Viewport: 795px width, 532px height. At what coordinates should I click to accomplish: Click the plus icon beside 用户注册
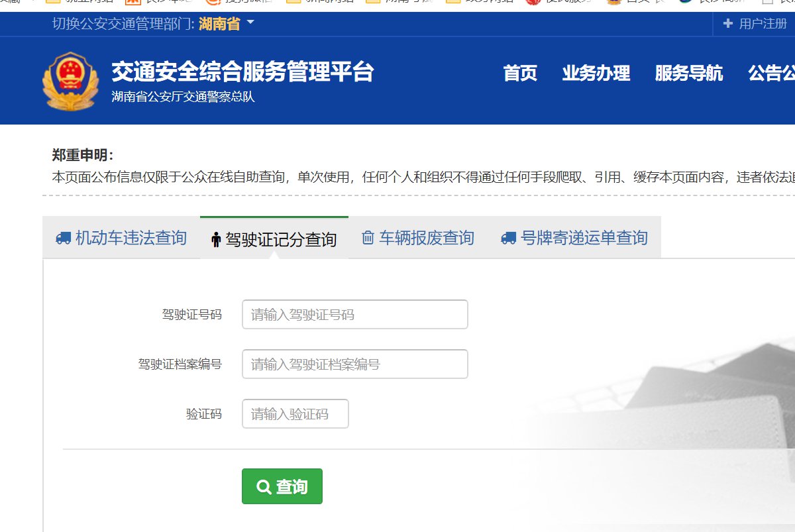tap(728, 24)
